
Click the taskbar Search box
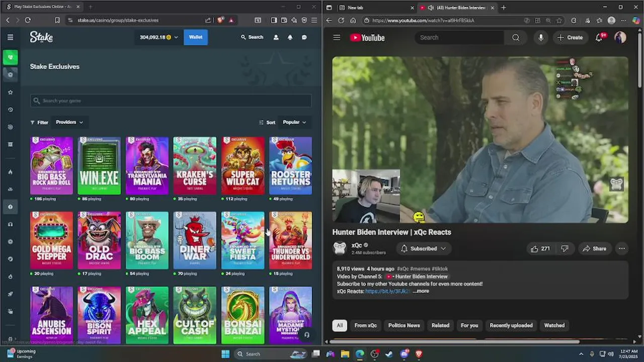click(270, 353)
